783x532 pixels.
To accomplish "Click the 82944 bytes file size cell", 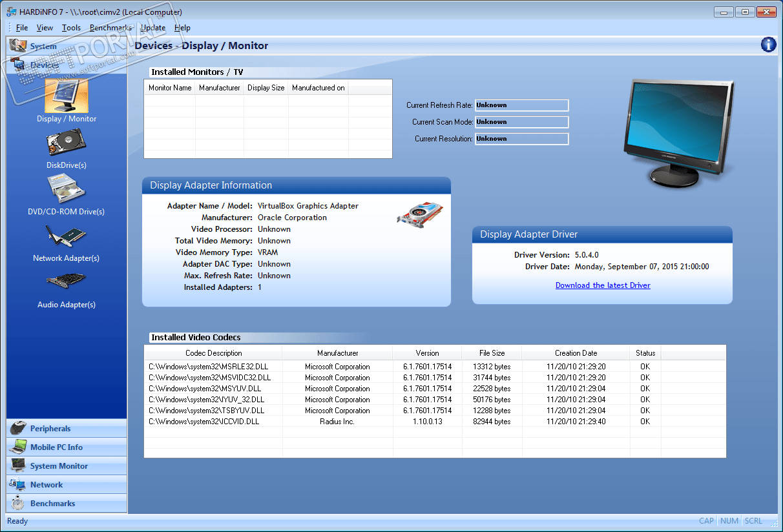I will (492, 422).
